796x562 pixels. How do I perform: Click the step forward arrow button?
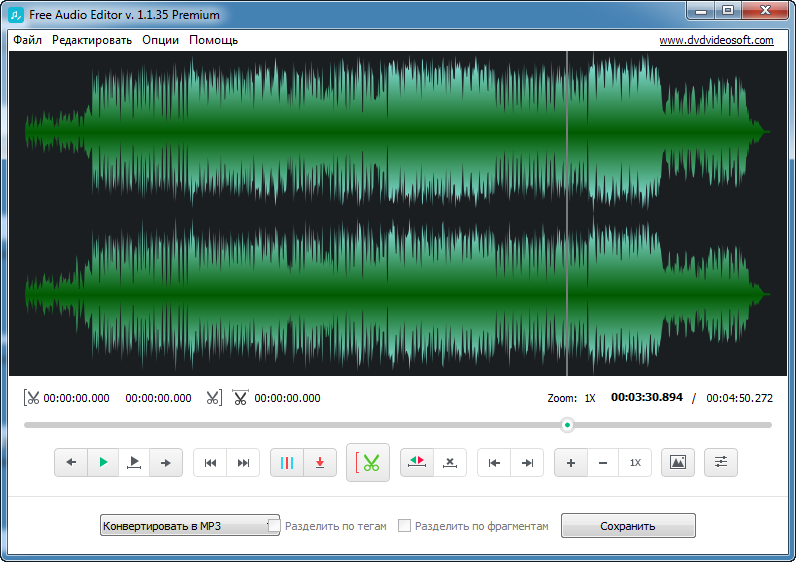click(x=165, y=462)
